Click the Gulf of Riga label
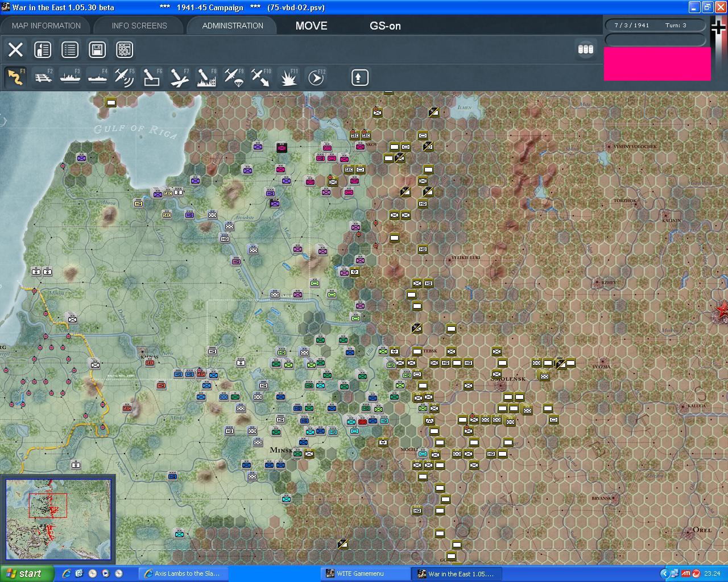This screenshot has height=582, width=728. tap(135, 132)
